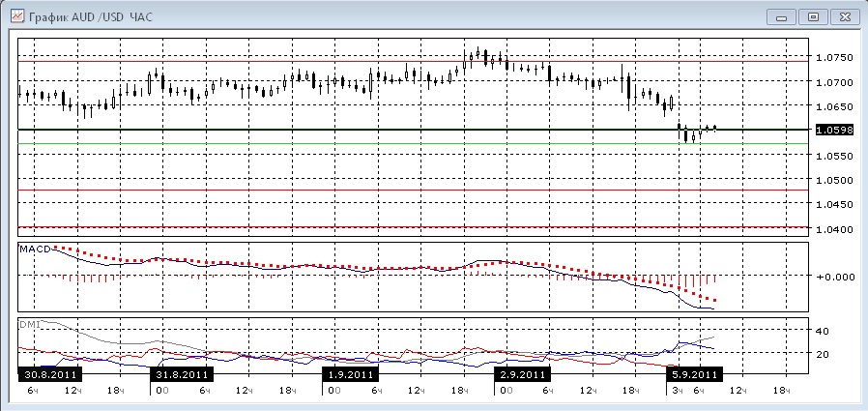
Task: Select the 2.9.2011 date marker
Action: tap(523, 374)
